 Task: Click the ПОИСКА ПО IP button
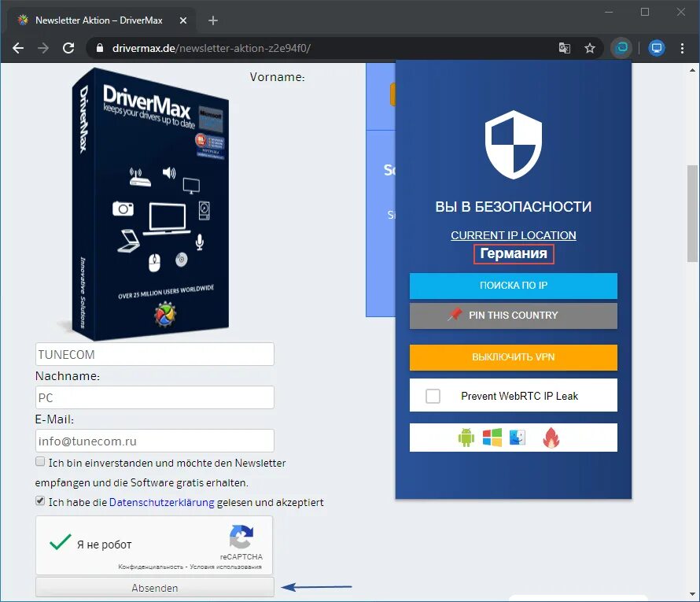(x=514, y=286)
